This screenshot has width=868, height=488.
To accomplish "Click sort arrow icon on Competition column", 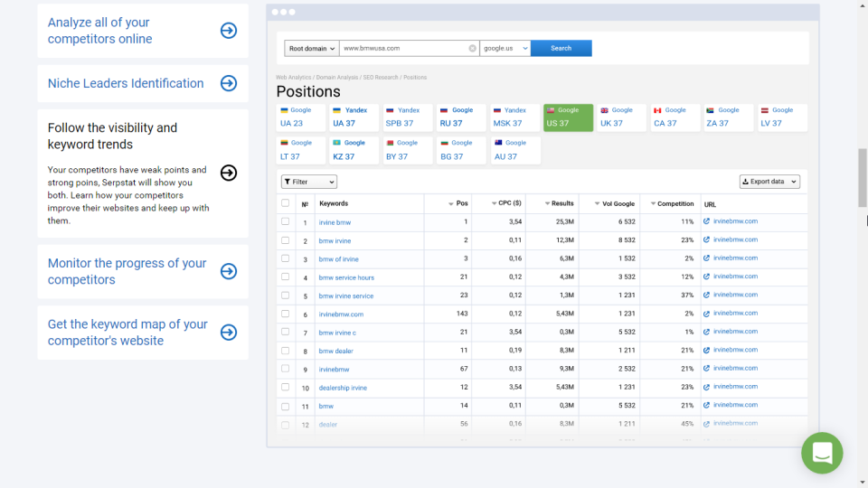I will pos(653,203).
